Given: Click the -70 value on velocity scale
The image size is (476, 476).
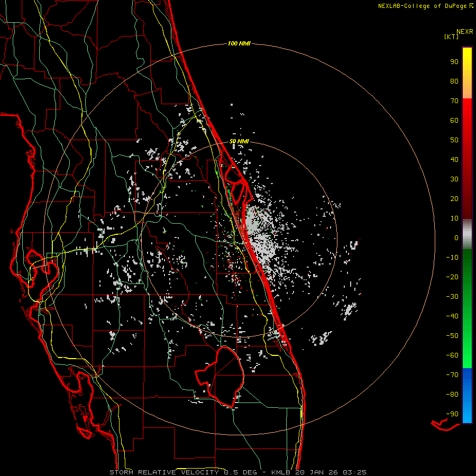Looking at the screenshot, I should click(x=452, y=375).
